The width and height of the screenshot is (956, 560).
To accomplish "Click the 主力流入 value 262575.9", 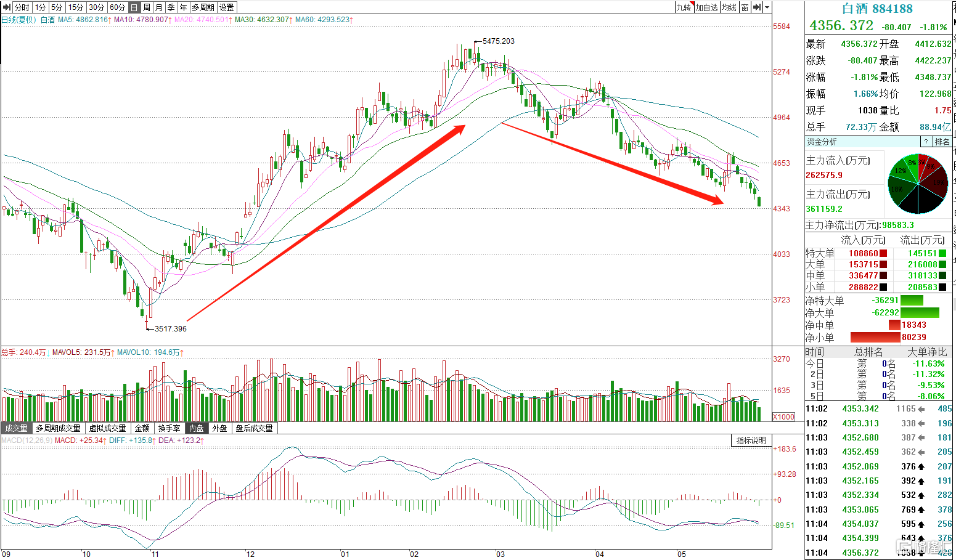I will 824,175.
